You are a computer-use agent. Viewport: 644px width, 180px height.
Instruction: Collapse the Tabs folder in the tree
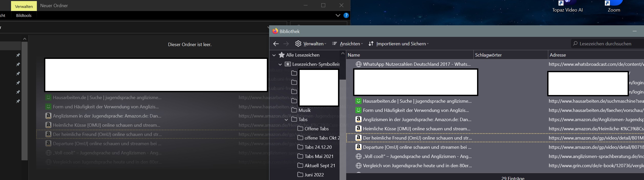[286, 120]
